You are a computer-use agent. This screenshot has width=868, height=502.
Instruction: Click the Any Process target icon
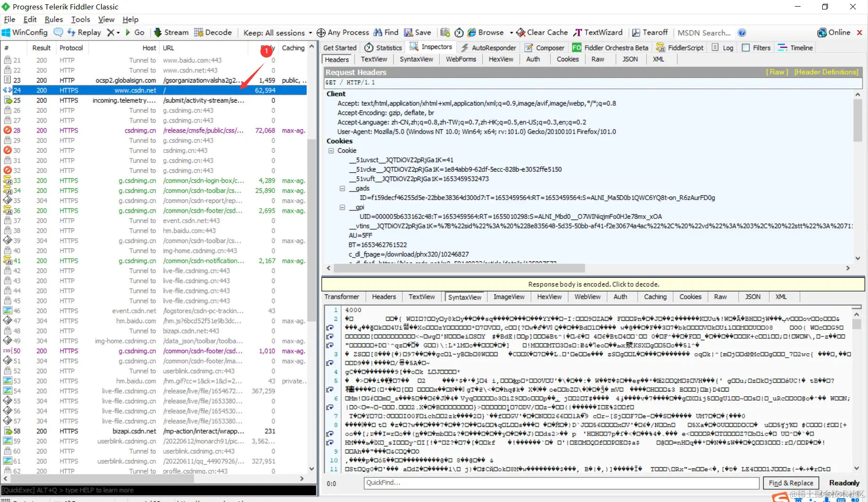coord(321,33)
